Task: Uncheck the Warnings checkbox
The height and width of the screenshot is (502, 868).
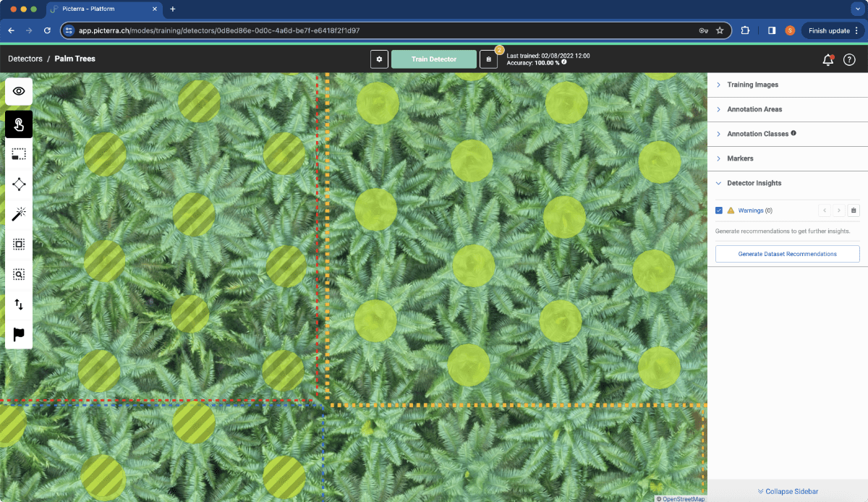Action: pyautogui.click(x=719, y=210)
